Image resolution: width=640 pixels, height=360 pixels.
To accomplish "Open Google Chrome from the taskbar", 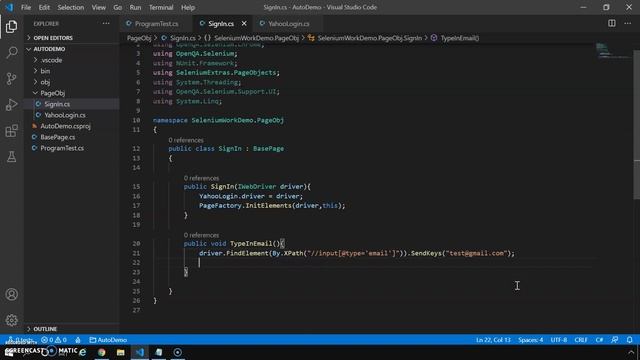I will (102, 352).
